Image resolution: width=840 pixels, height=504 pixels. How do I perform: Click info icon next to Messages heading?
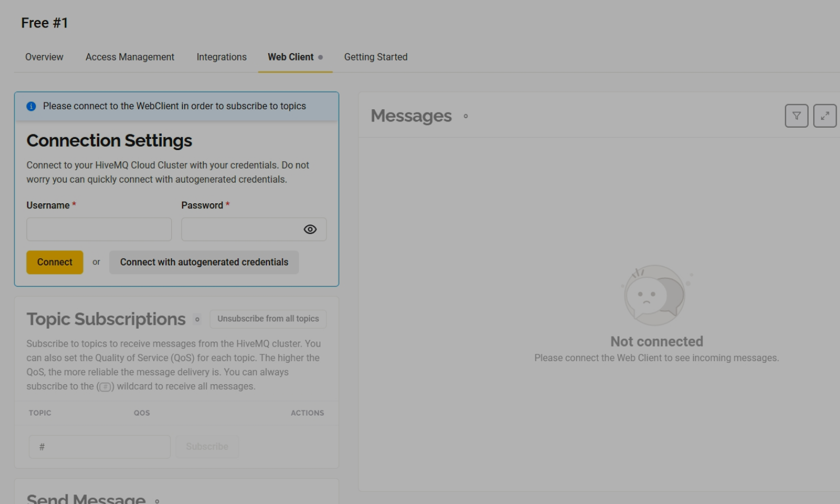465,116
